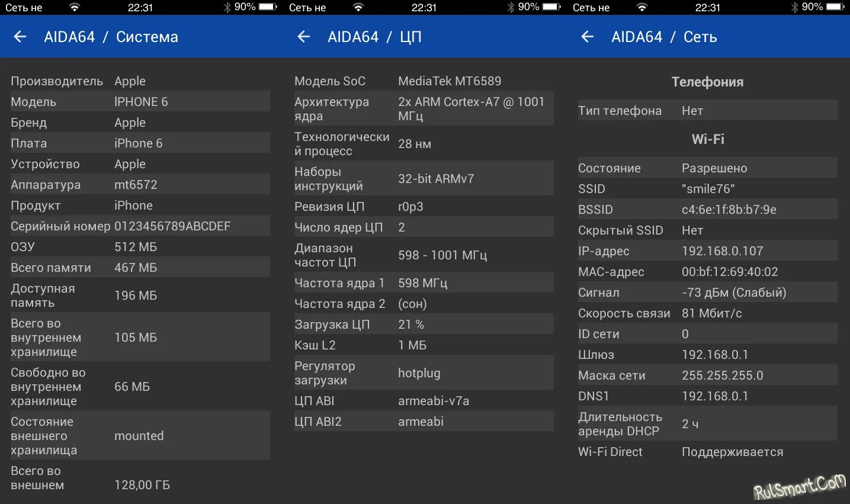The height and width of the screenshot is (504, 850).
Task: Select the ОЗУ row showing 512 МБ
Action: click(140, 246)
